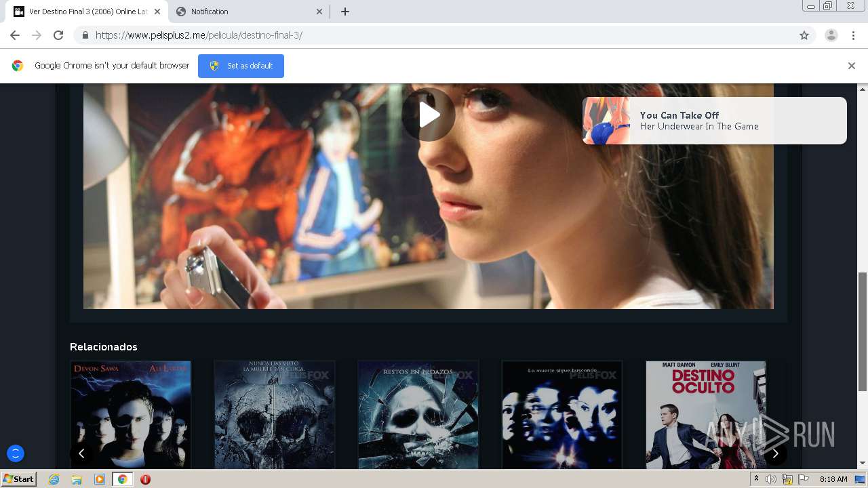Open the Restos en Pedazos movie poster
This screenshot has width=868, height=488.
418,415
